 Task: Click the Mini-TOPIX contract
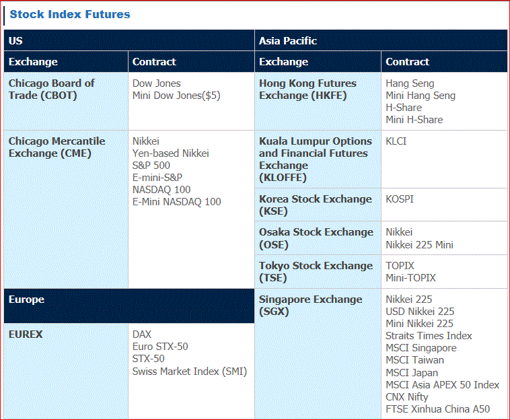point(411,278)
